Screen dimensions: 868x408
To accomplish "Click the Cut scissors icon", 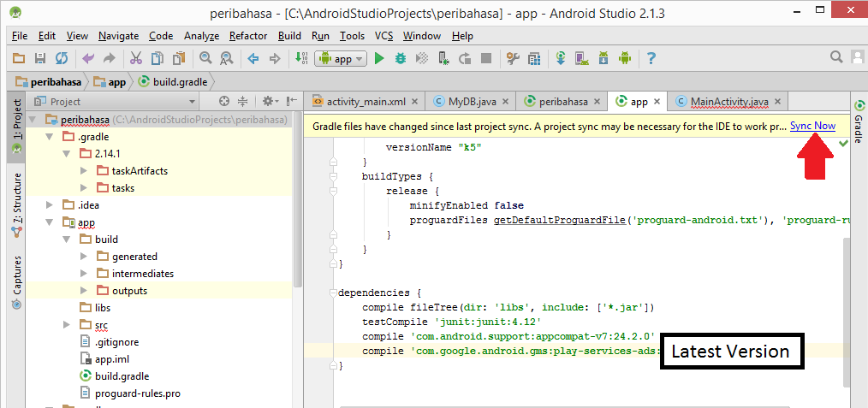I will click(136, 58).
